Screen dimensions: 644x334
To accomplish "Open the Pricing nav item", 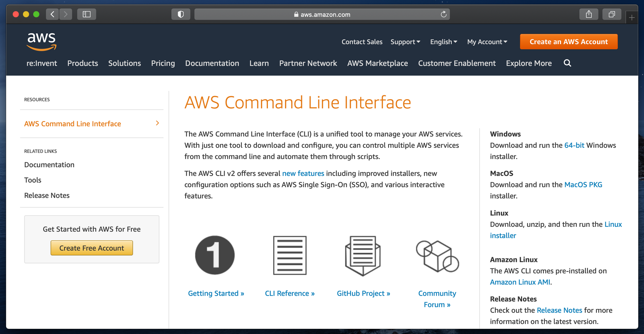I will (163, 63).
